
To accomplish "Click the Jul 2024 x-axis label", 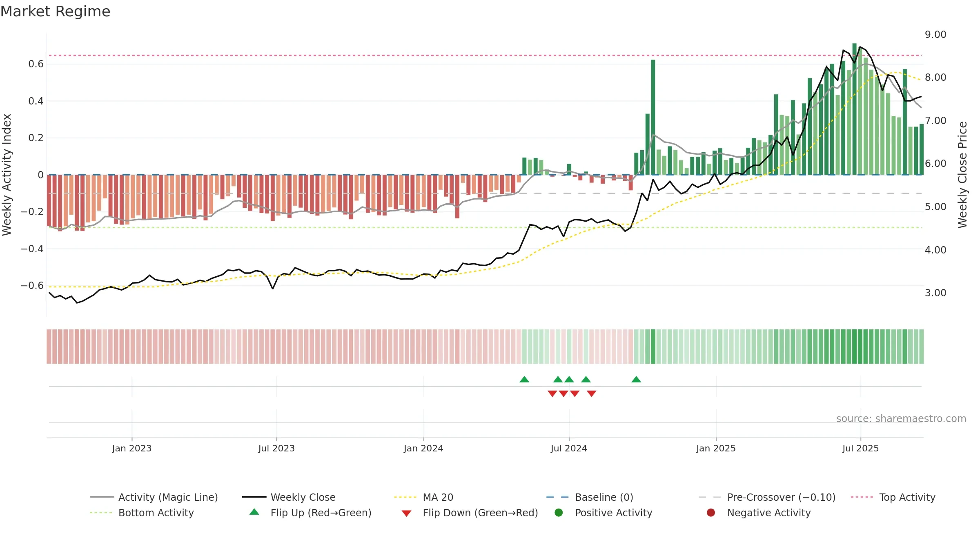I will (569, 449).
